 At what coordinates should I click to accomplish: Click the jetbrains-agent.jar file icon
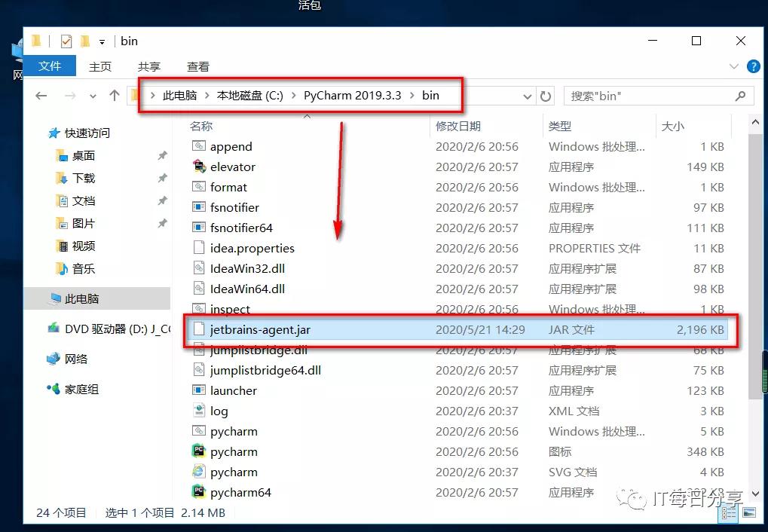198,329
